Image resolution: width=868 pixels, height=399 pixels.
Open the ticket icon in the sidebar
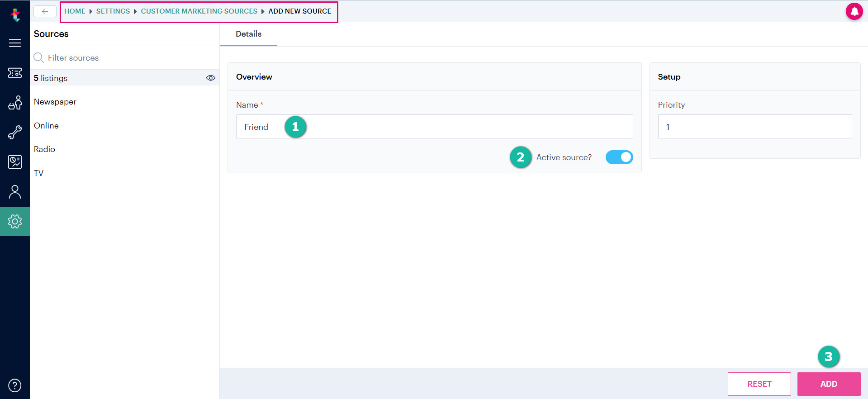tap(15, 73)
